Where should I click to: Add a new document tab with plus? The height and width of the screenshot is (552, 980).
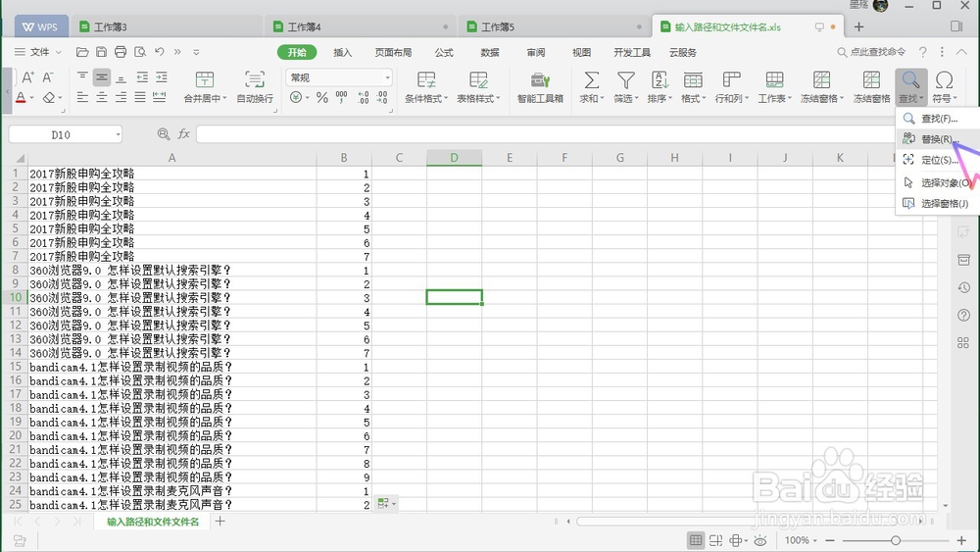pos(858,26)
